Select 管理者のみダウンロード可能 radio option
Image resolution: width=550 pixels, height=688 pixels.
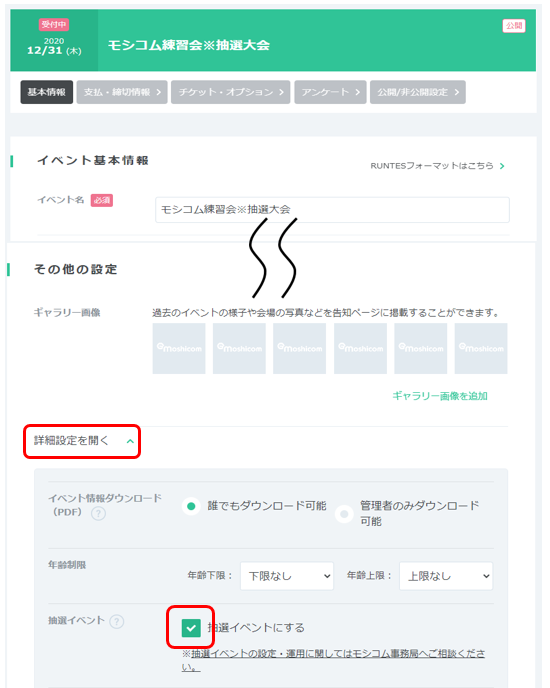coord(344,514)
